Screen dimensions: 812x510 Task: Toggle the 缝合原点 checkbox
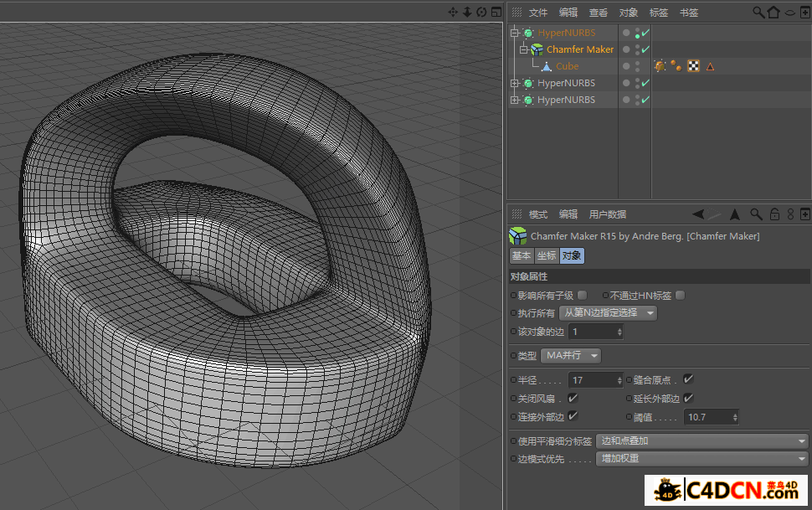688,379
